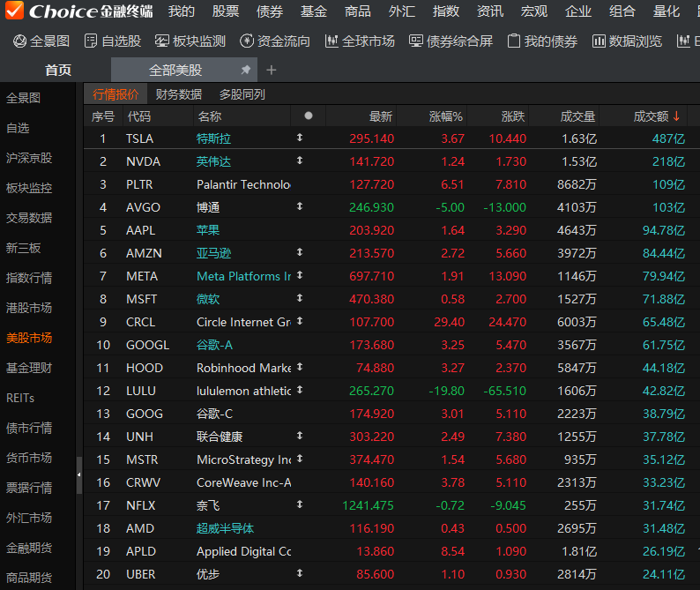Screen dimensions: 700x590
Task: Click the META row marker icon
Action: (300, 275)
